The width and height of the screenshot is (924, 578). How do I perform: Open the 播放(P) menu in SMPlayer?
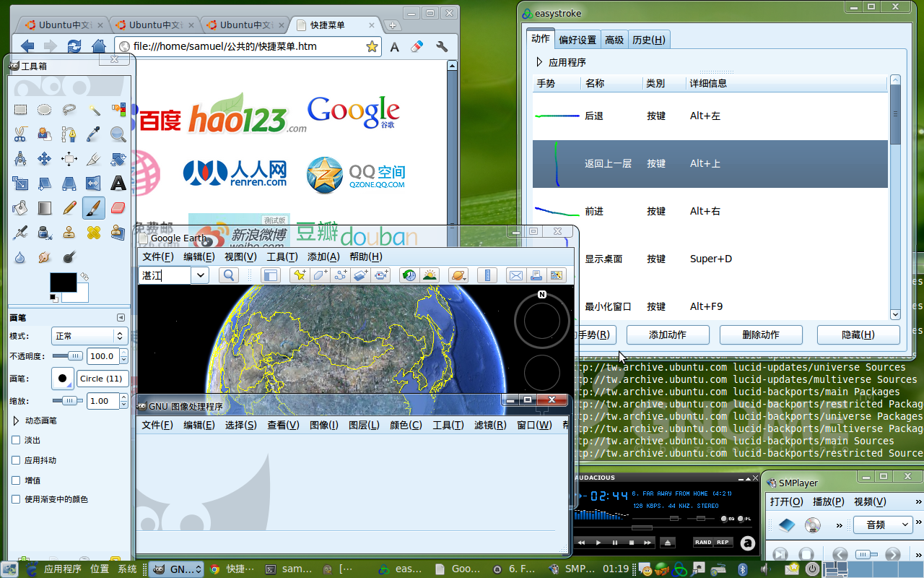[x=828, y=501]
